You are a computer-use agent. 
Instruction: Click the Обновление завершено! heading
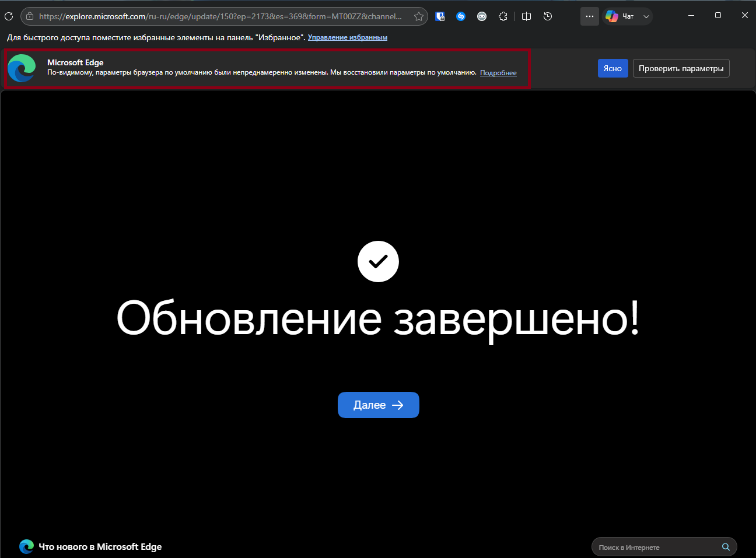click(378, 320)
